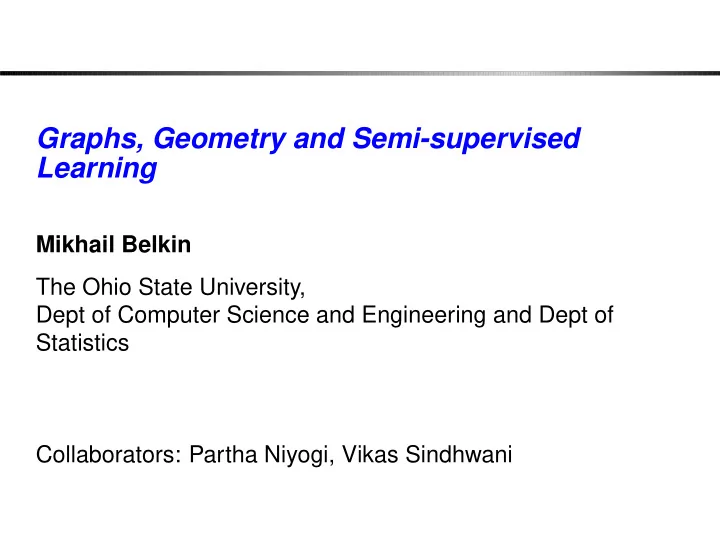Click the name "Vikas Sindhwani"
This screenshot has height=560, width=720.
tap(427, 454)
